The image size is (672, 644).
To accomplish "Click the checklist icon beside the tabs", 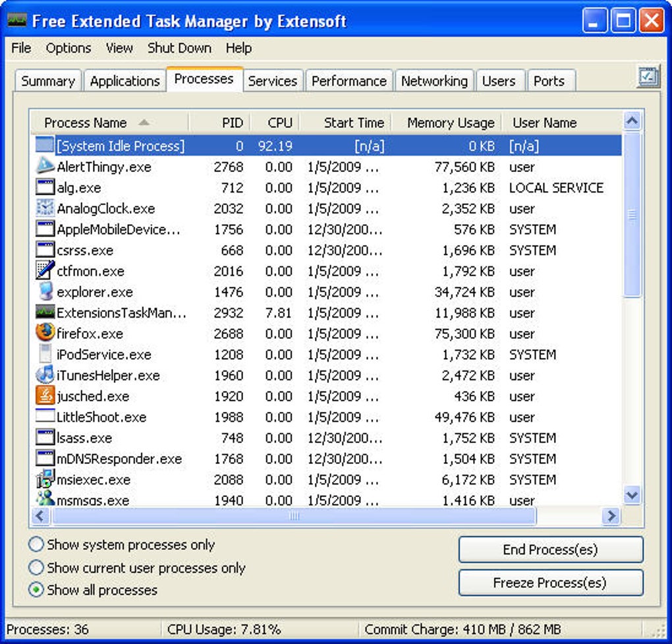I will [648, 77].
